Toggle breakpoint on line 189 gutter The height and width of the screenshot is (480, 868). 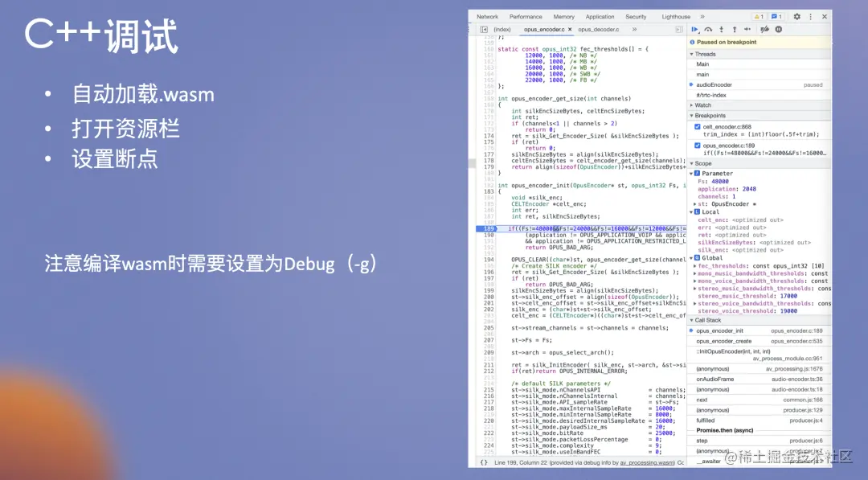point(487,228)
